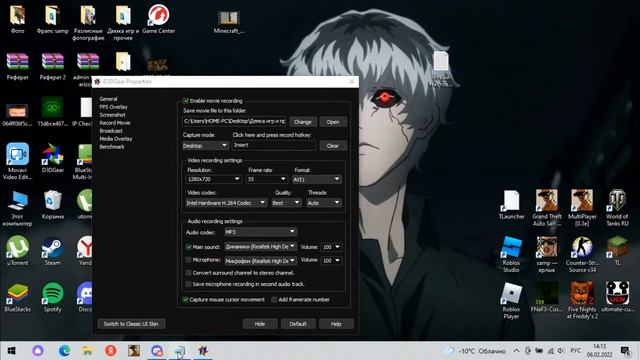Viewport: 640px width, 360px height.
Task: Select Broadcast in the sidebar
Action: pyautogui.click(x=111, y=131)
